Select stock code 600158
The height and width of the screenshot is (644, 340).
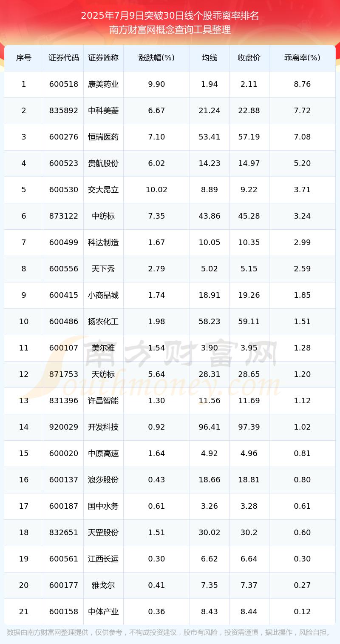pos(64,612)
